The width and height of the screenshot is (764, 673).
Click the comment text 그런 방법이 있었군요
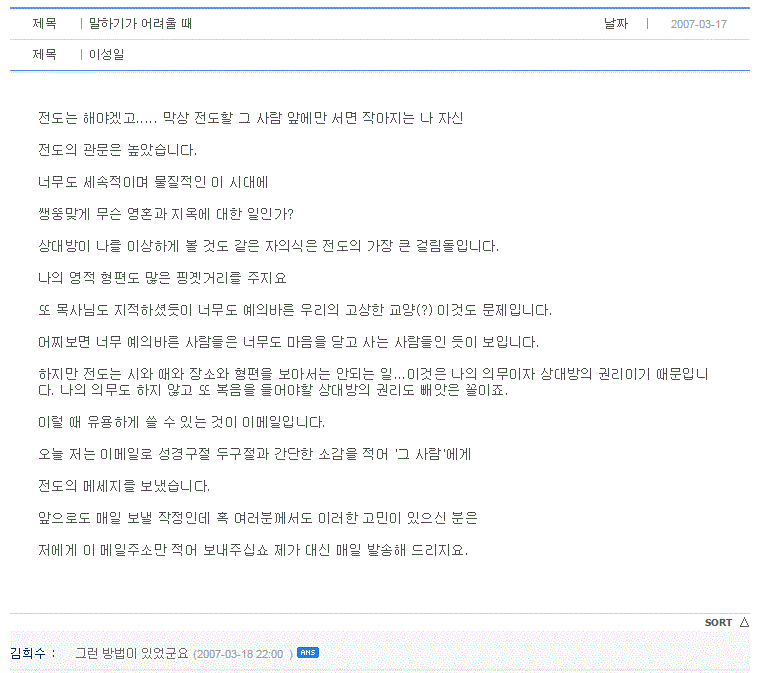(132, 653)
